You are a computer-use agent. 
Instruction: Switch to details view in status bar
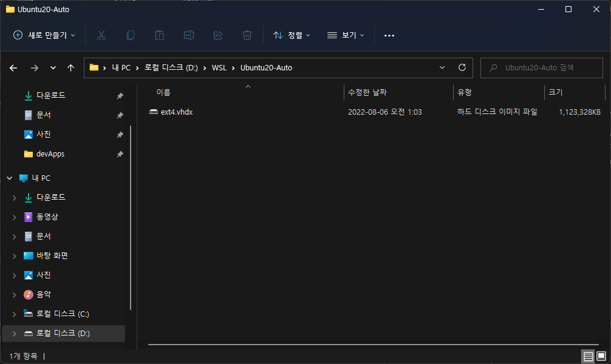(x=588, y=356)
